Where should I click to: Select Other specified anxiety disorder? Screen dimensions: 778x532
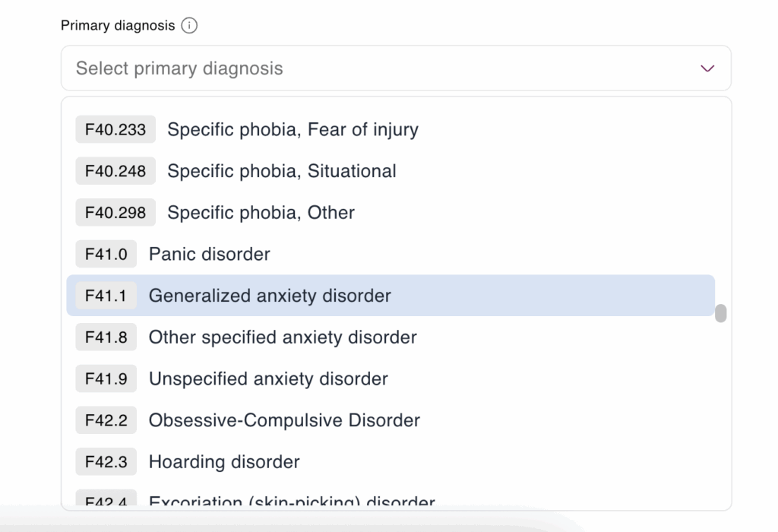283,337
